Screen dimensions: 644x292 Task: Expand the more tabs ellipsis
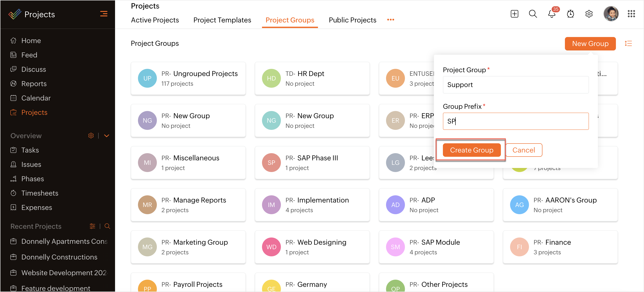[x=391, y=20]
